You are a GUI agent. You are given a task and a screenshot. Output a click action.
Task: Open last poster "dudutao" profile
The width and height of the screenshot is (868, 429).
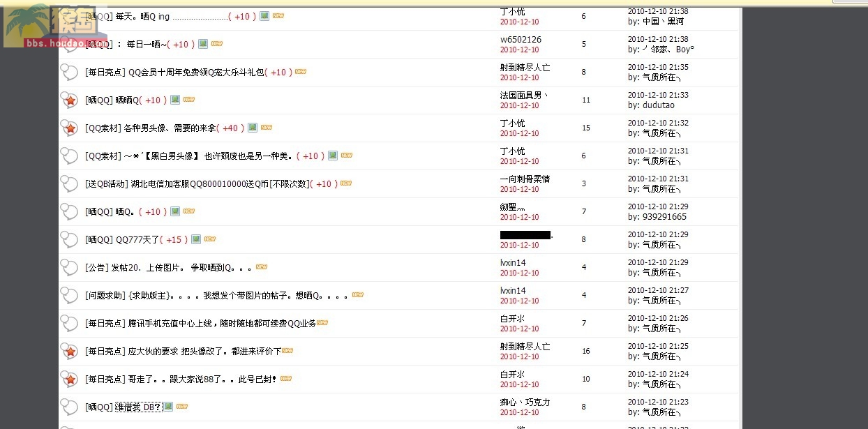click(x=658, y=105)
